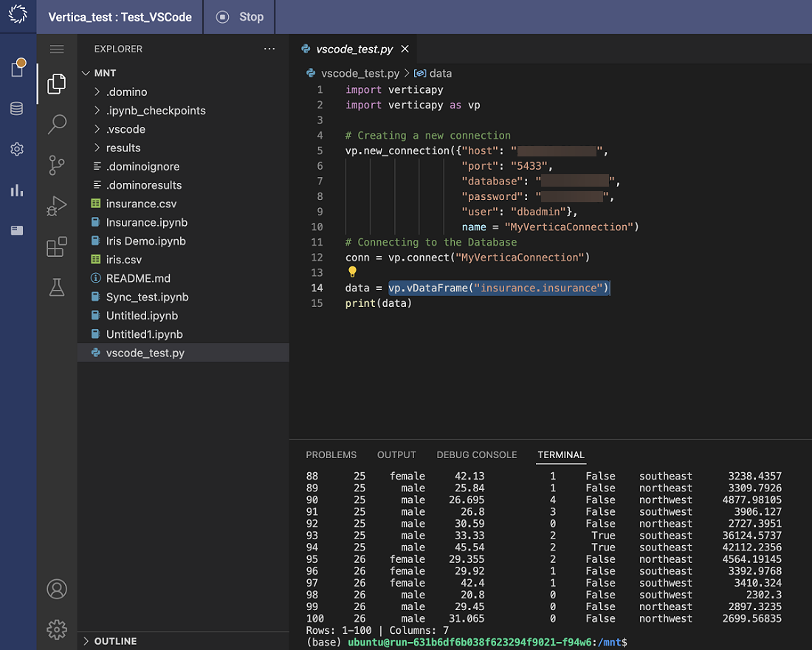Open the Run and Debug view icon
812x650 pixels.
(56, 205)
